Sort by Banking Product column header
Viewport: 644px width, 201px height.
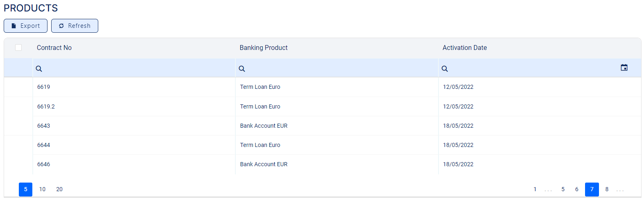point(263,48)
